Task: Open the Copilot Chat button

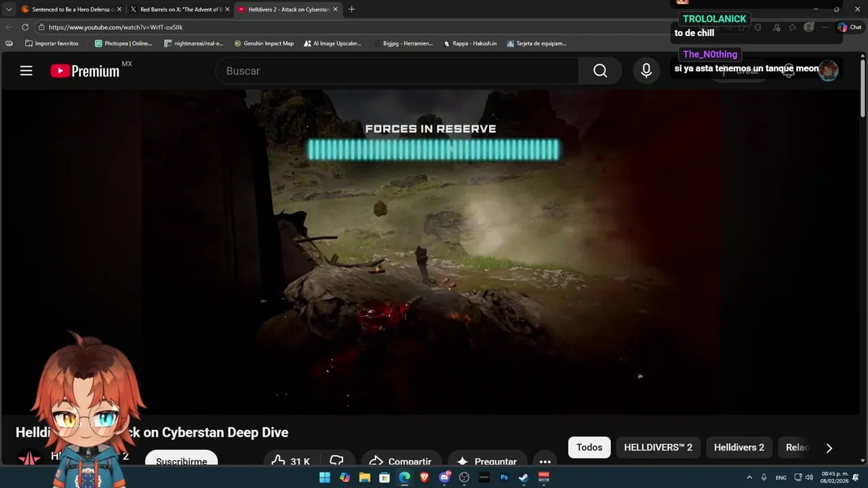Action: (x=849, y=27)
